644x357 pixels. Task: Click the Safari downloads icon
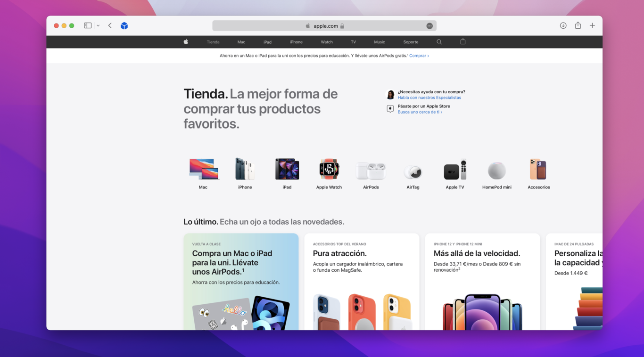563,26
